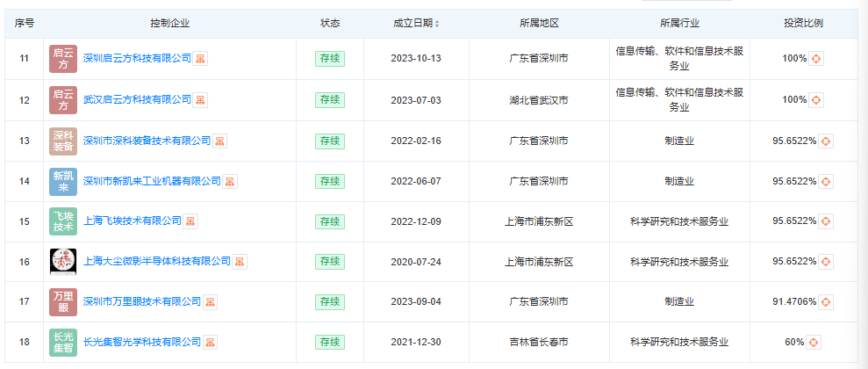
Task: Open 深圳市万里眼技术有限公司 company link
Action: click(x=142, y=302)
